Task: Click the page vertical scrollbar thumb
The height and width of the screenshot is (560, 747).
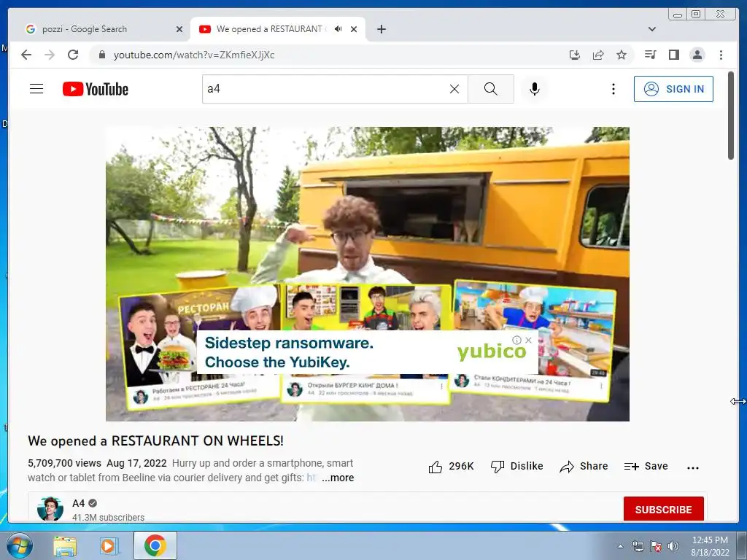Action: pos(731,116)
